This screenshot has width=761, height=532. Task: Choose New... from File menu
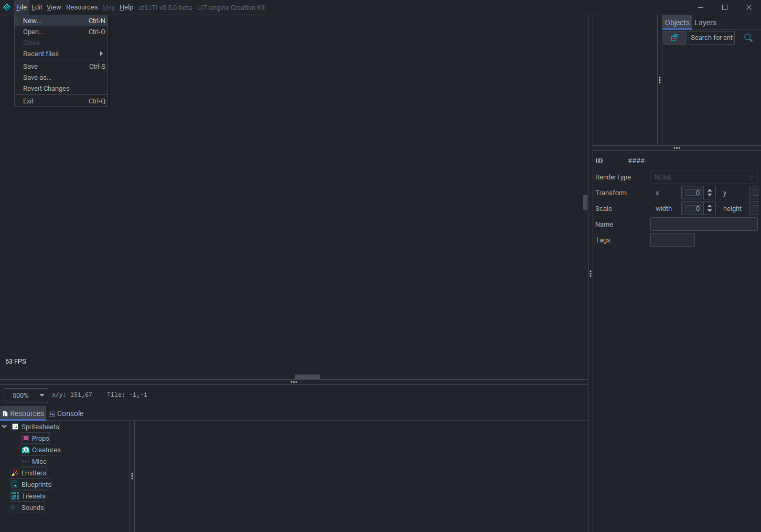coord(61,21)
